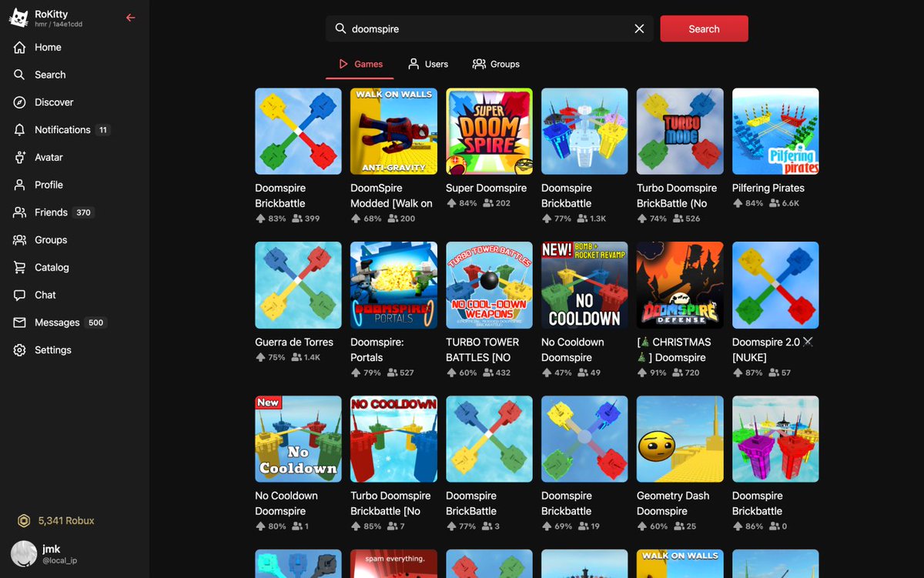
Task: Click the Groups icon in sidebar
Action: click(20, 240)
